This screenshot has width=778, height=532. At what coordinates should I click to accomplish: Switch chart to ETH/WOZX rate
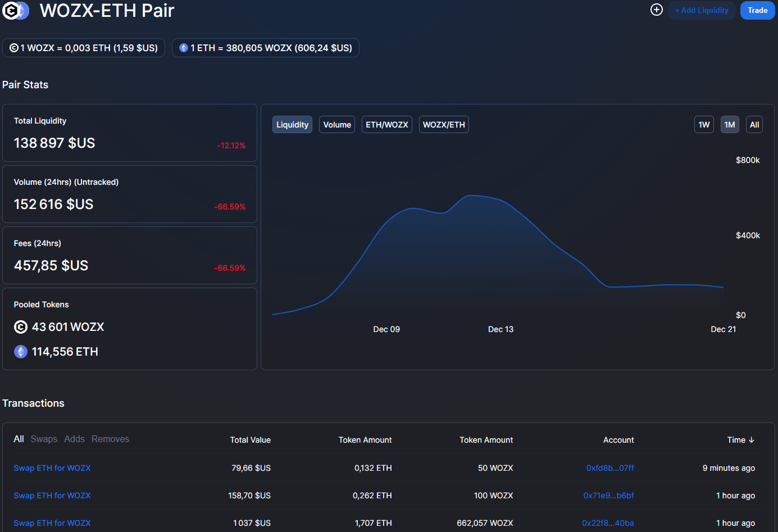[387, 125]
